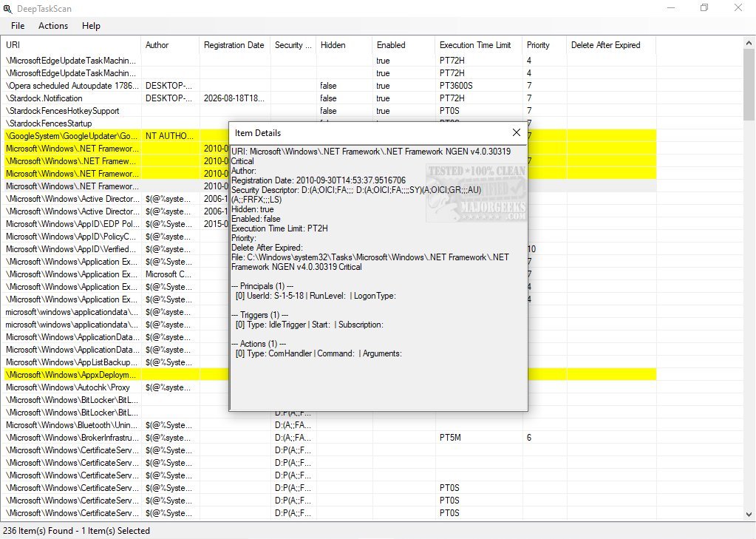Viewport: 756px width, 539px height.
Task: Click the Hidden: true line in details
Action: click(253, 209)
